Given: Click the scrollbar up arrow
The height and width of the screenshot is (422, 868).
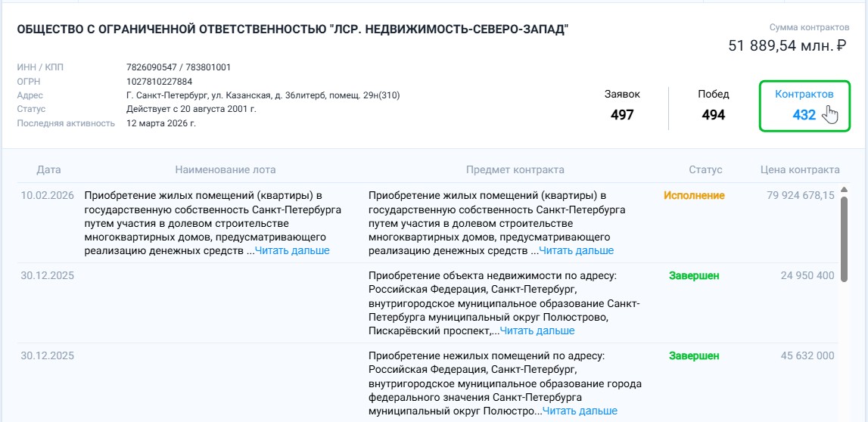Looking at the screenshot, I should click(844, 190).
